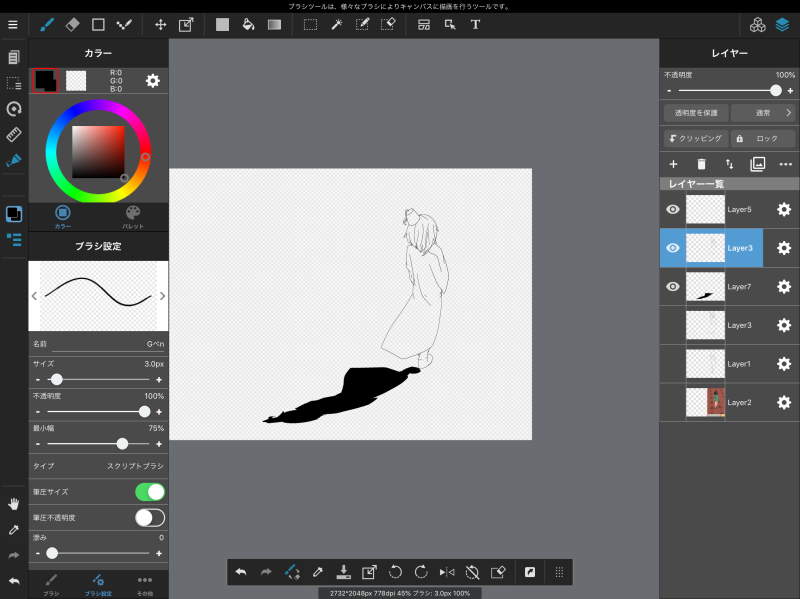Select the Bucket fill tool
This screenshot has height=599, width=800.
(x=248, y=24)
